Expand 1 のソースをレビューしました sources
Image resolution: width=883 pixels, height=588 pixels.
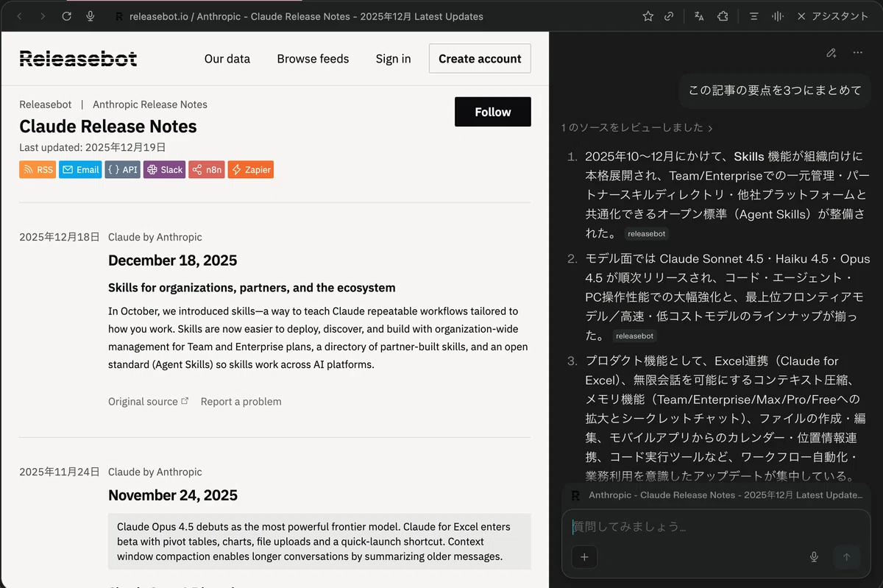[636, 128]
